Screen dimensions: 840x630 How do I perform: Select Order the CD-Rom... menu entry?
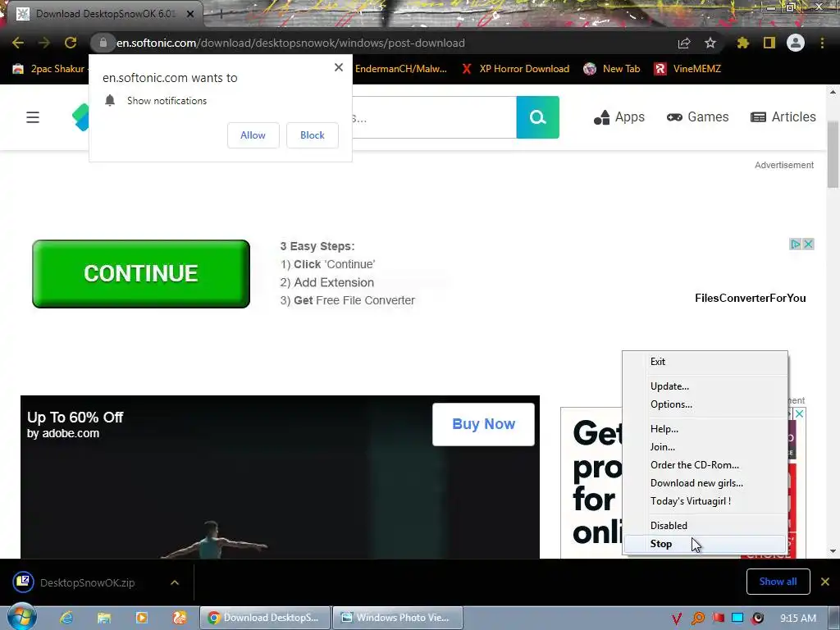(x=705, y=465)
